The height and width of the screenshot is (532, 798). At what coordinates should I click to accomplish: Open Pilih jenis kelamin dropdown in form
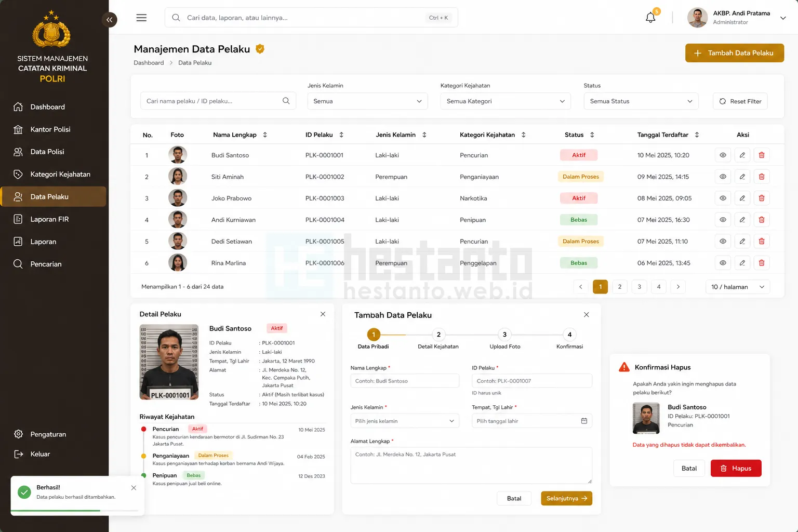click(x=405, y=421)
